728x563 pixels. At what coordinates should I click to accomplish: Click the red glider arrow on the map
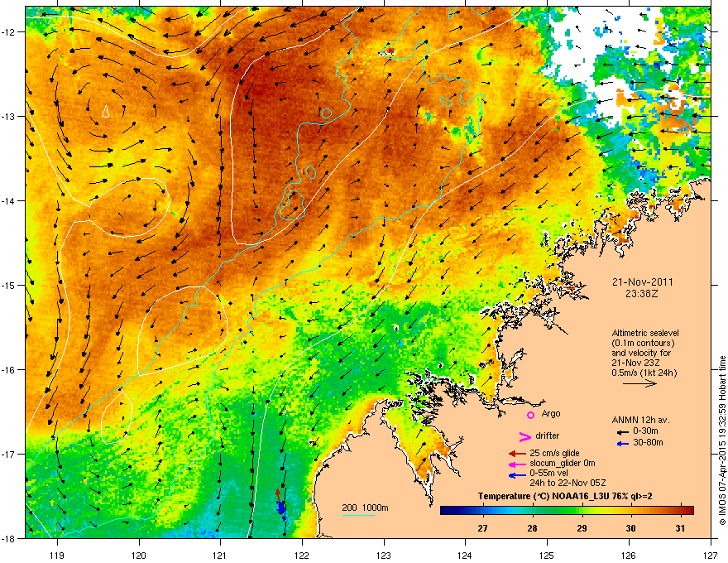[x=278, y=495]
